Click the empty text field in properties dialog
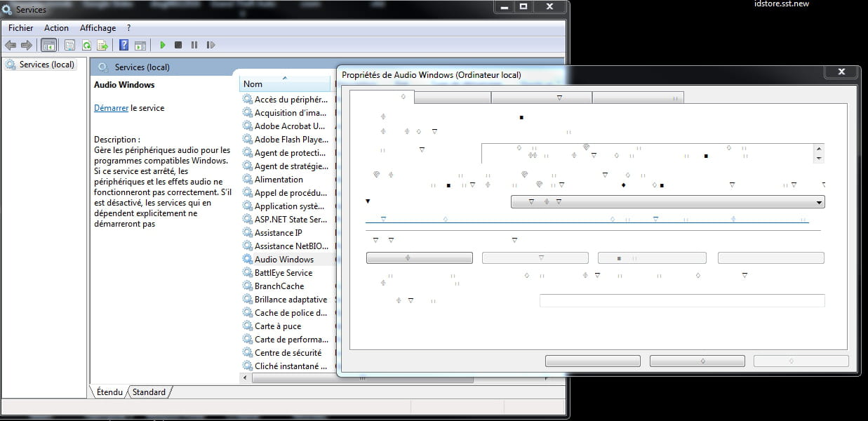Image resolution: width=868 pixels, height=421 pixels. pyautogui.click(x=681, y=300)
